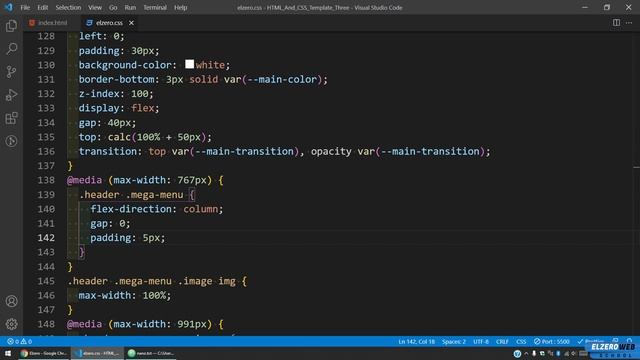Viewport: 640px width, 360px height.
Task: Expand the system tray hidden icons chevron
Action: click(x=526, y=353)
